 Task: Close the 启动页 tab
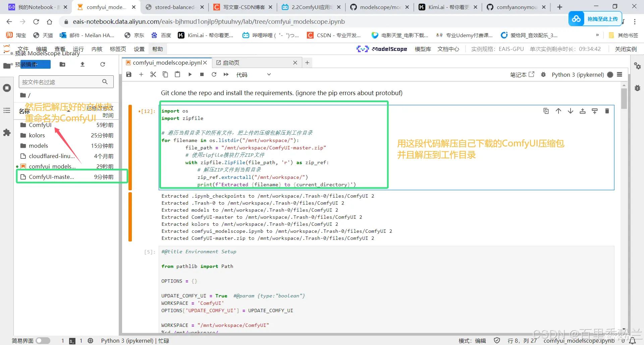coord(295,63)
